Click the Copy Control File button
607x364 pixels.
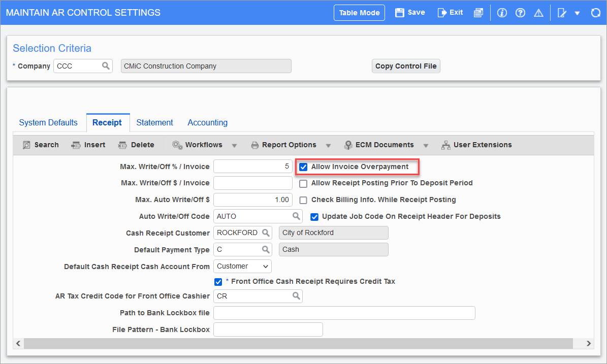pos(406,65)
